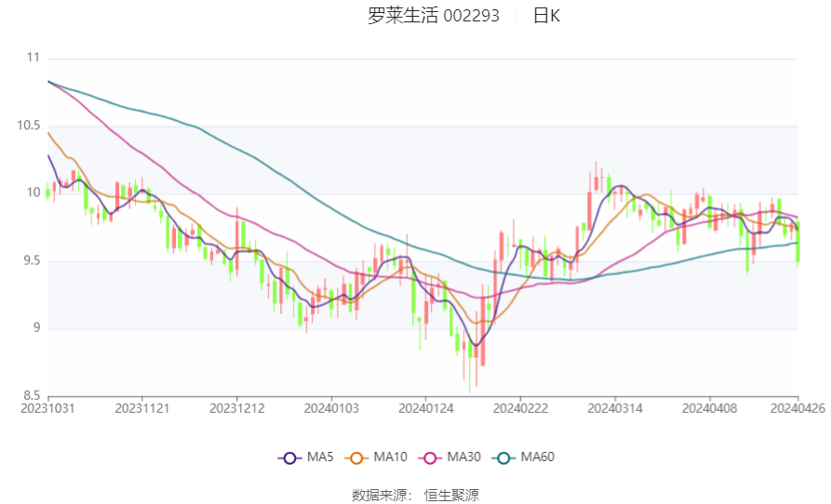
Task: Click the 数据来源 caption text
Action: (378, 495)
